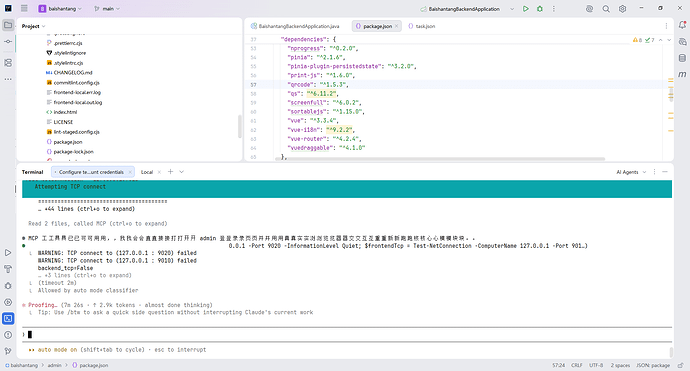Open the Database tool window icon
This screenshot has width=690, height=371.
click(x=682, y=58)
